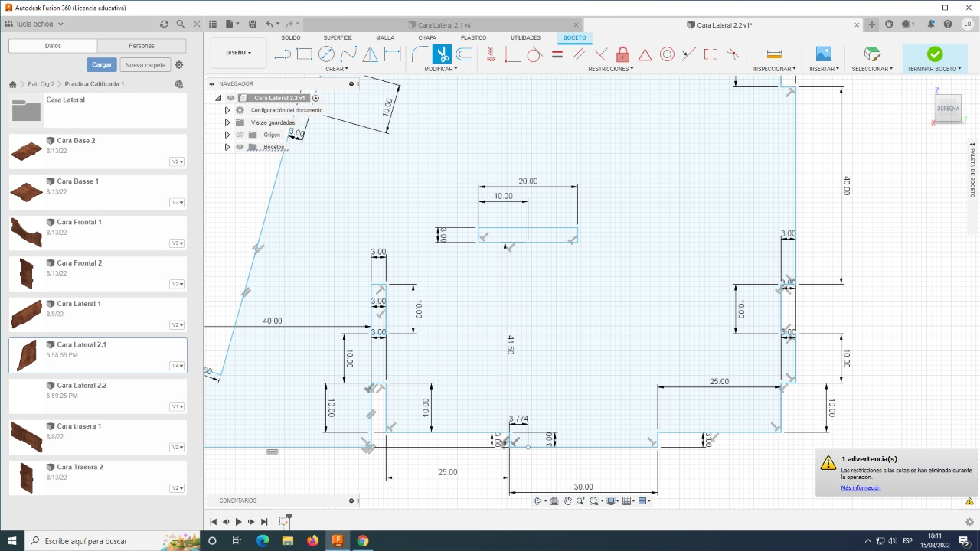Apply the Symmetry constraint icon

coord(710,54)
